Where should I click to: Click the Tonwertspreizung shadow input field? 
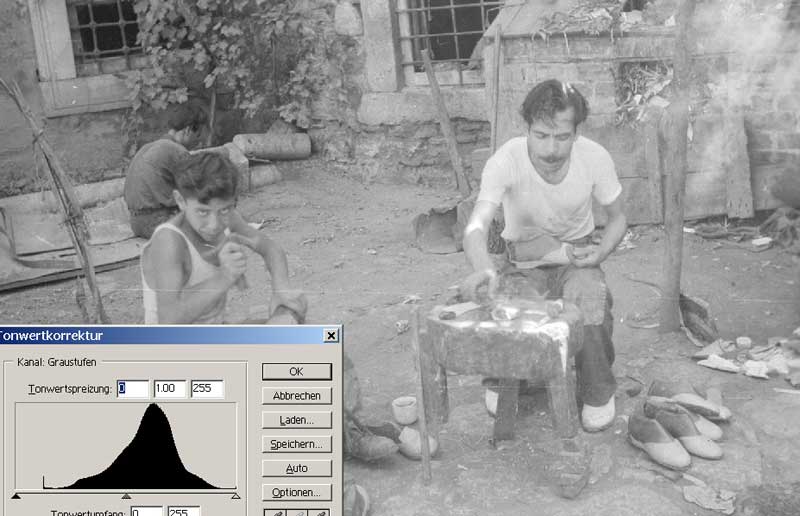[x=132, y=388]
